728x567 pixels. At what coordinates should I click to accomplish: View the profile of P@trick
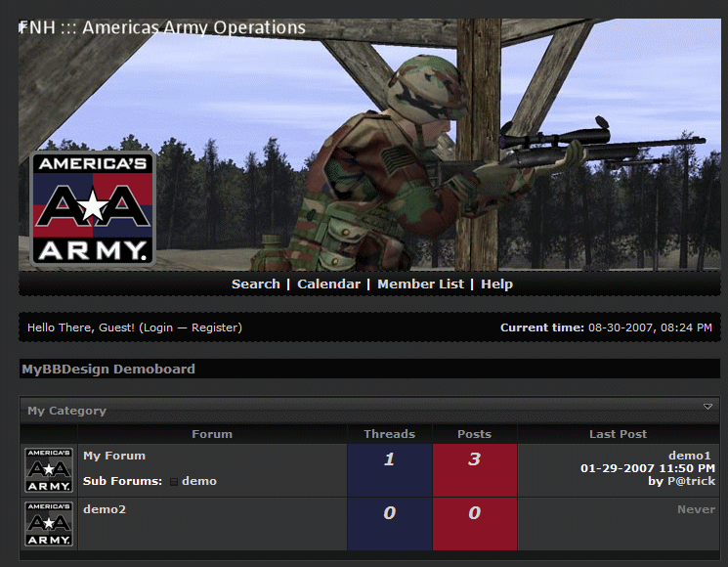click(691, 481)
